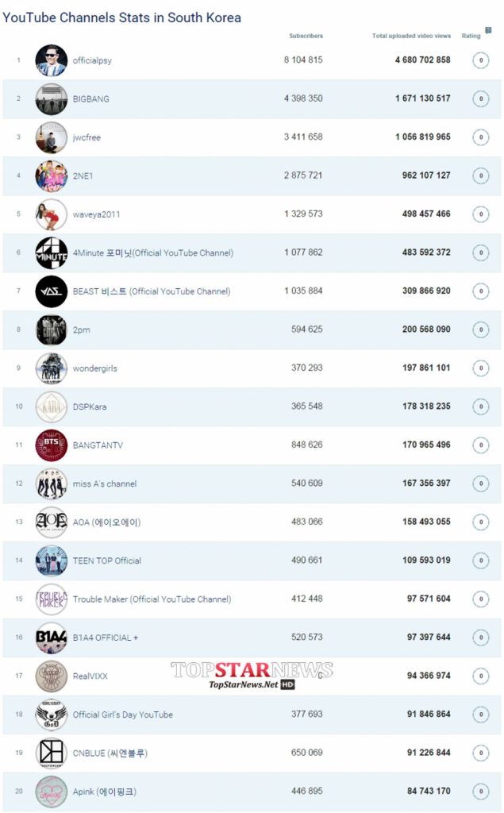Open the jwcfree channel link

tap(87, 137)
